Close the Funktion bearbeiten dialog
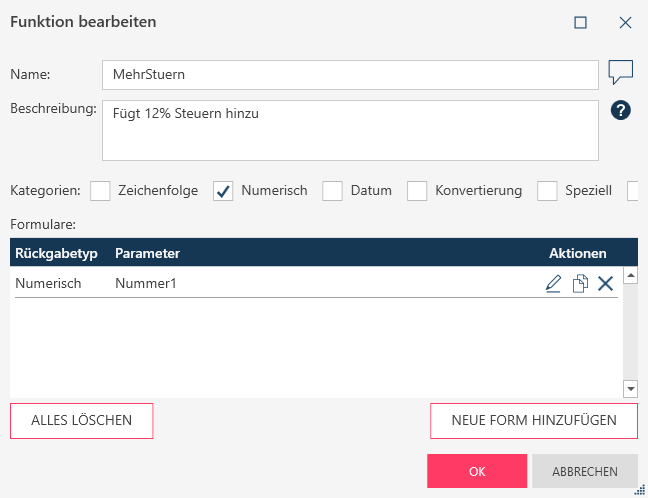The height and width of the screenshot is (498, 648). click(625, 22)
